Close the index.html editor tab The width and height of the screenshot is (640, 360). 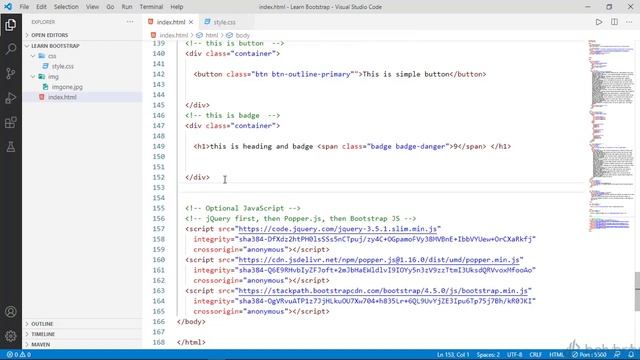(x=191, y=22)
